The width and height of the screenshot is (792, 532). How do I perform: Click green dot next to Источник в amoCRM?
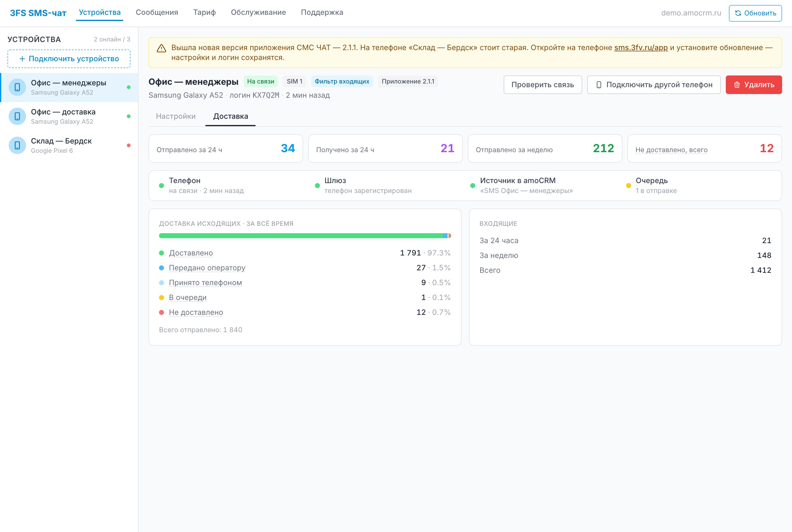tap(473, 186)
